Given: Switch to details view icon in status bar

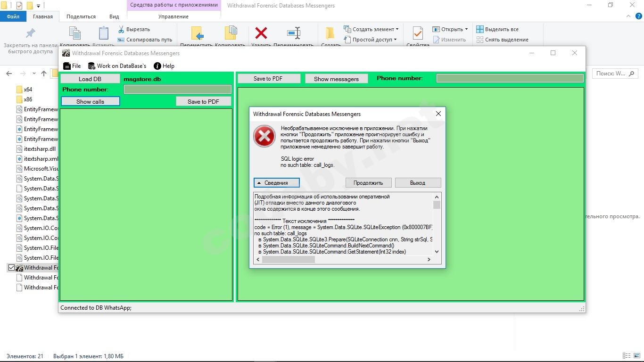Looking at the screenshot, I should click(627, 356).
